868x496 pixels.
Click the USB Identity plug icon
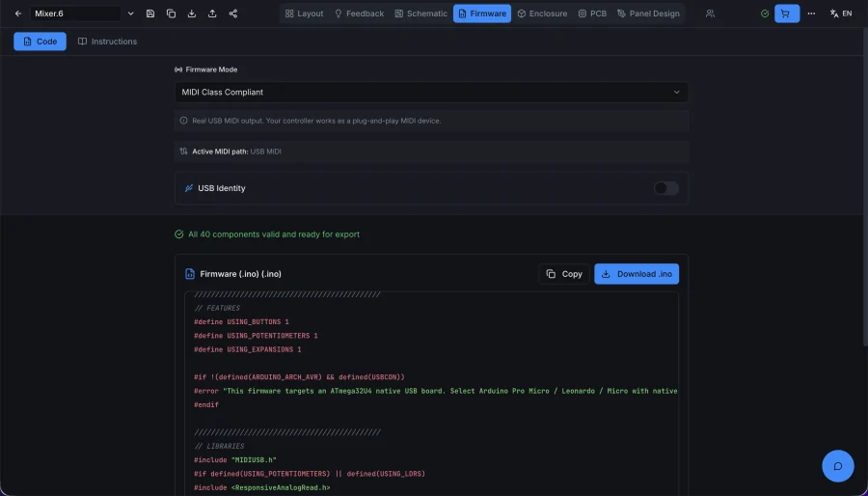(x=189, y=188)
